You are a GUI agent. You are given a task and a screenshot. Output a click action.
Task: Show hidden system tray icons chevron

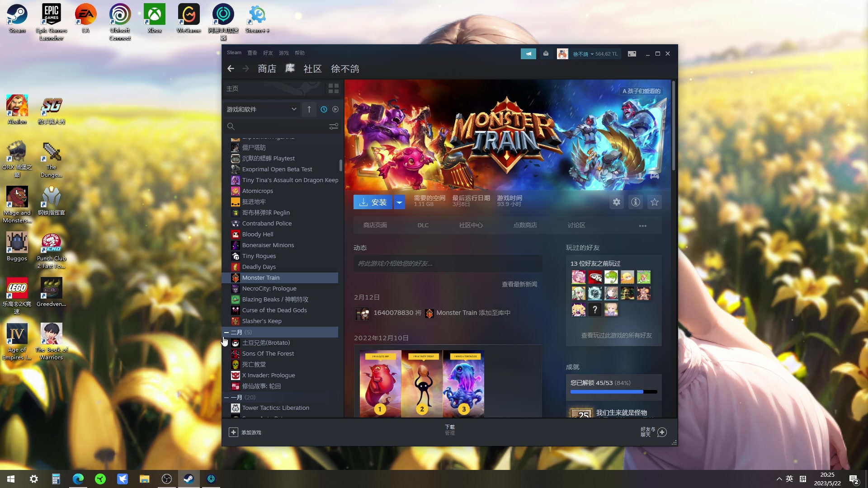779,479
